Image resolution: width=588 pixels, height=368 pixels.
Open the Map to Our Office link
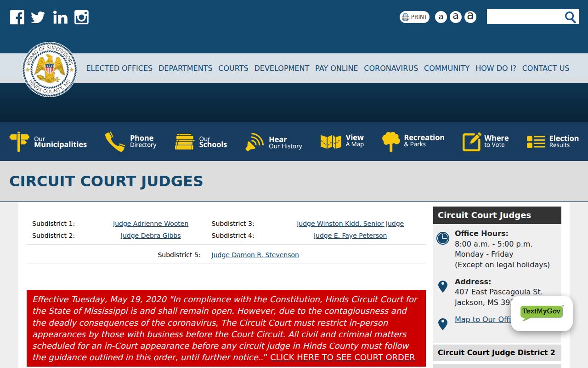[x=483, y=319]
